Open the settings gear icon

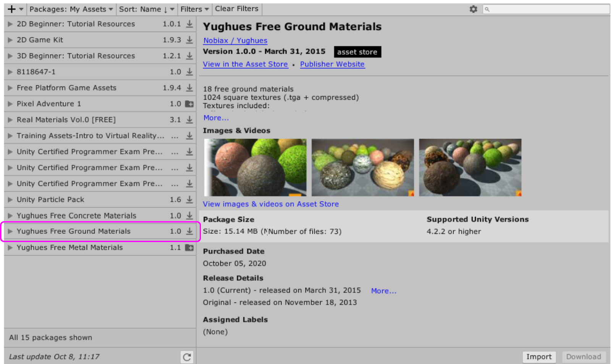[473, 9]
